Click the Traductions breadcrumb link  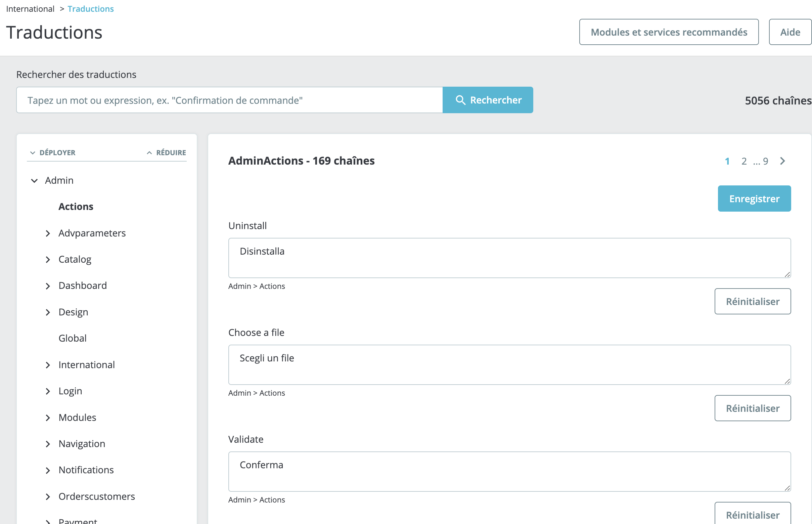(90, 9)
